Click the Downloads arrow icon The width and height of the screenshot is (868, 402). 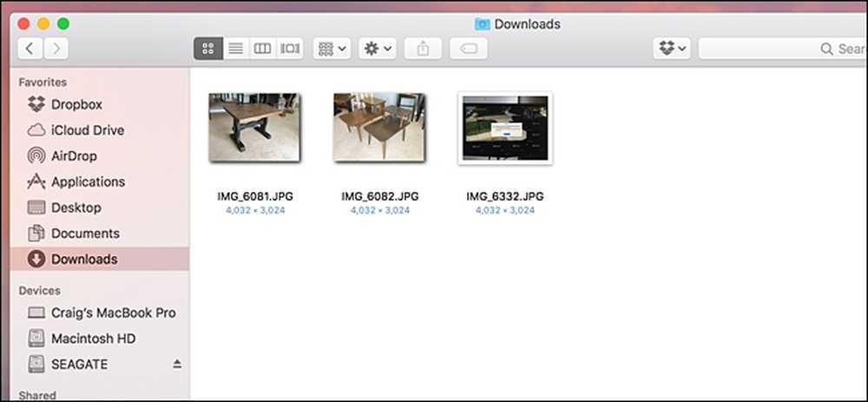coord(36,259)
